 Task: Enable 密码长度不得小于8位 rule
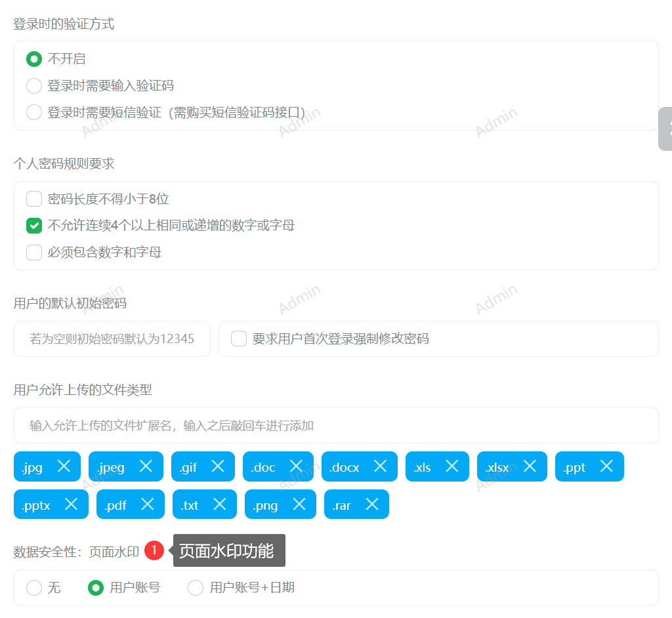tap(33, 198)
